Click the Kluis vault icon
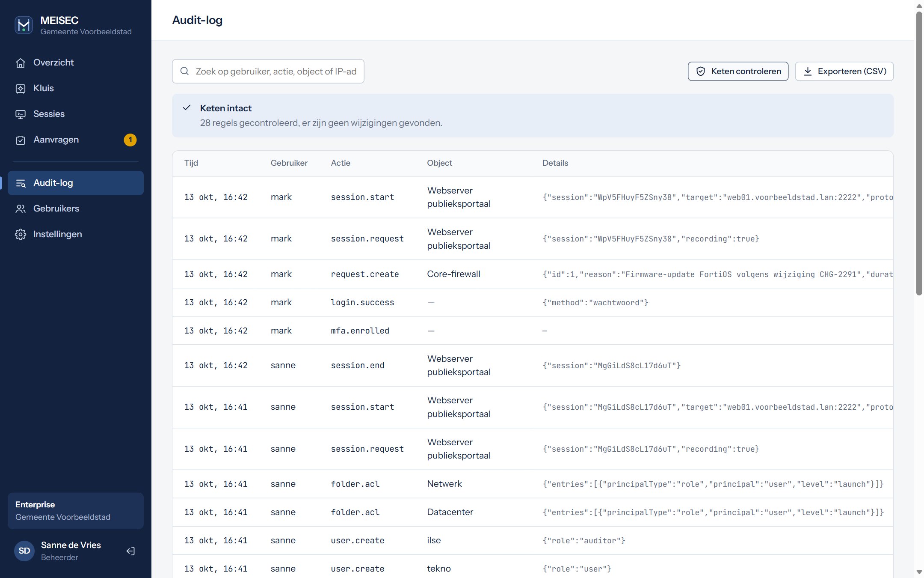The width and height of the screenshot is (924, 578). point(21,89)
